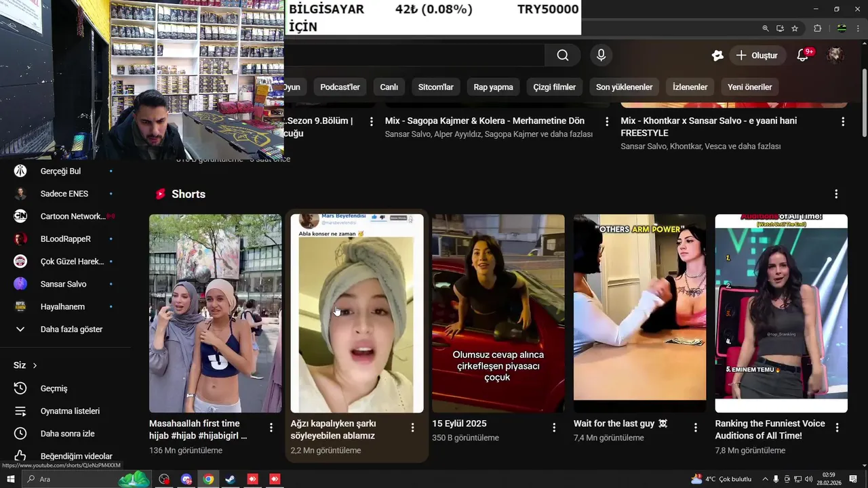This screenshot has height=488, width=868.
Task: Open the Voice auditions EMINEM TEMU thumbnail
Action: pyautogui.click(x=781, y=313)
